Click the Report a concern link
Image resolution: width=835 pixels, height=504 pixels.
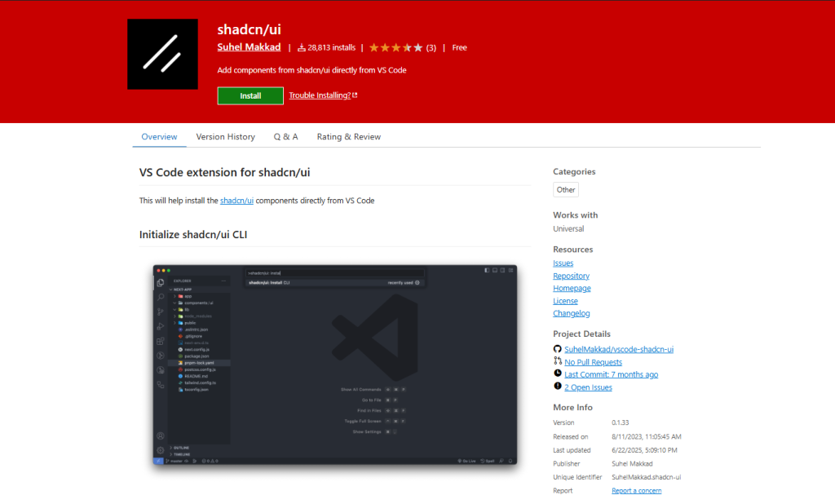click(636, 491)
